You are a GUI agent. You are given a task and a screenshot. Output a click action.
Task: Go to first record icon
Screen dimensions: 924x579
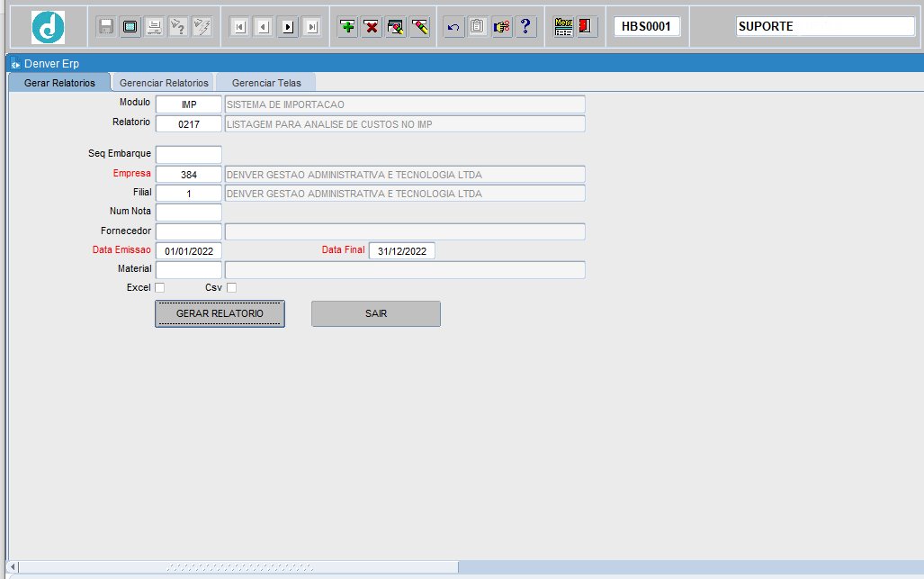click(x=240, y=26)
